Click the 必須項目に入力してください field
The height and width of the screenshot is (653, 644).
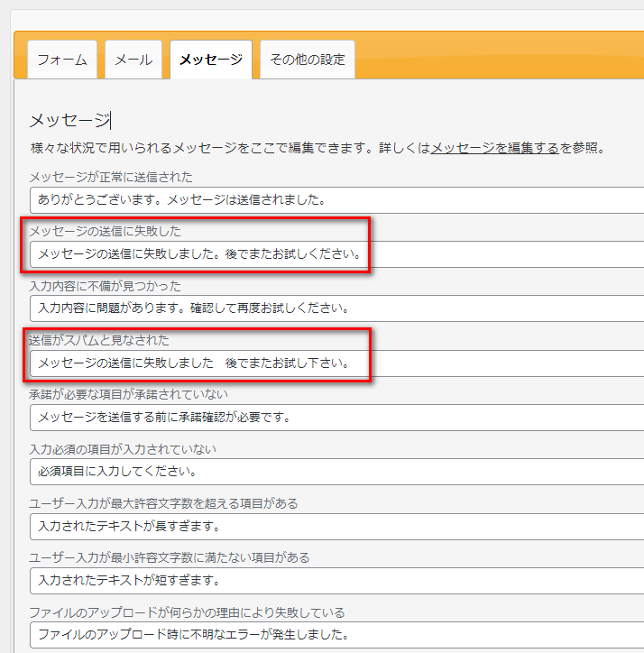337,472
